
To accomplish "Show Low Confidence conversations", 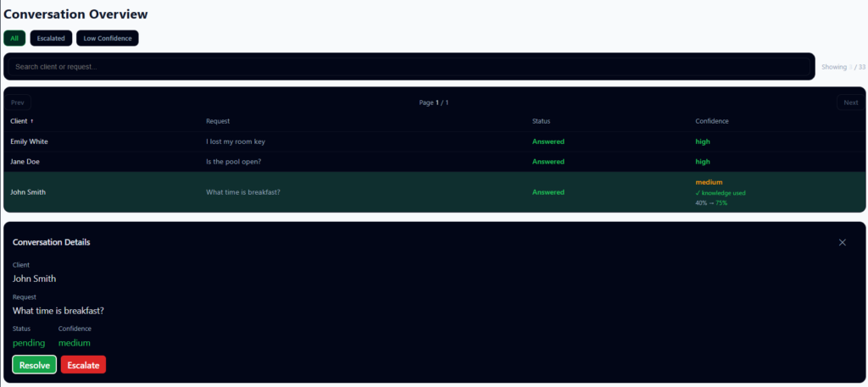I will pyautogui.click(x=107, y=38).
